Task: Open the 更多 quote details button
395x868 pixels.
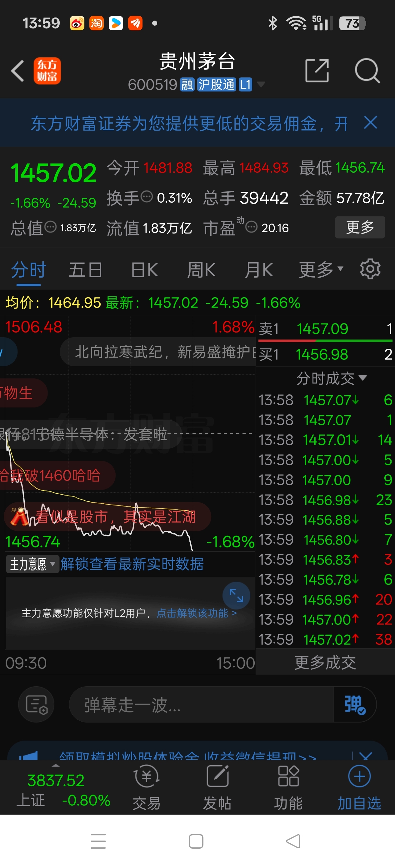Action: pyautogui.click(x=360, y=227)
